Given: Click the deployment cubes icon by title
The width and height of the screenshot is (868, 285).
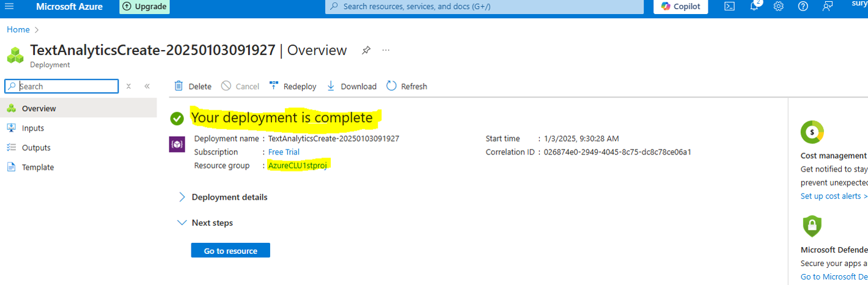Looking at the screenshot, I should coord(15,55).
